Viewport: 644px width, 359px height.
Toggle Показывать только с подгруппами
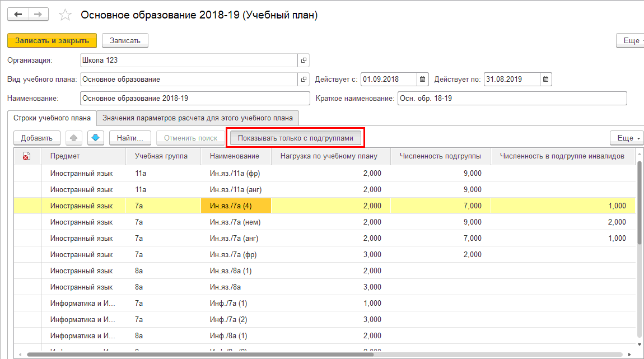(295, 138)
